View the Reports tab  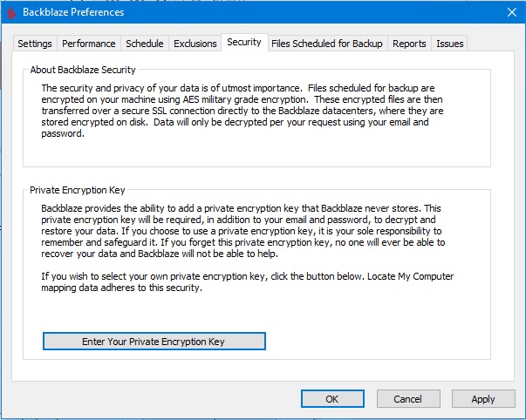coord(409,44)
